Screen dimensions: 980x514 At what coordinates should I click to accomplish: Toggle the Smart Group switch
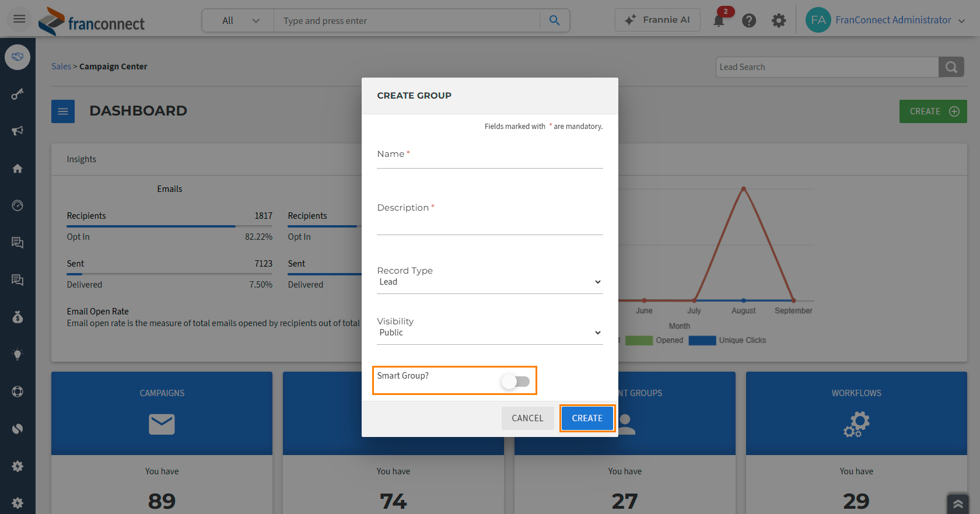pos(516,382)
